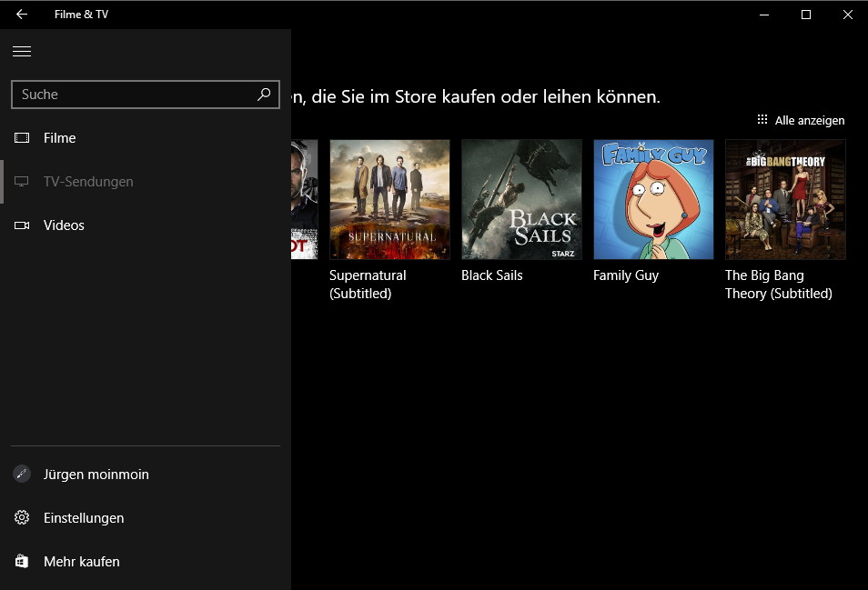Open The Big Bang Theory poster
The image size is (868, 590).
[x=785, y=200]
